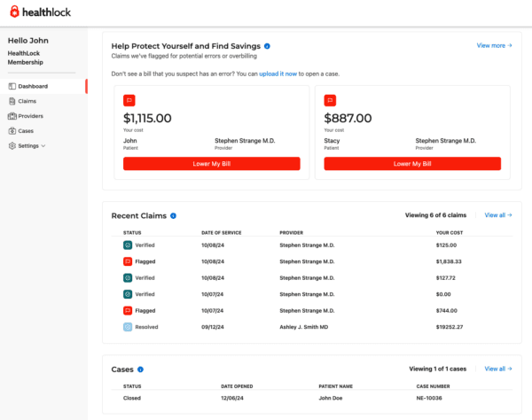Click the red flag icon on $887.00 card
Screen dimensions: 532x420
tap(330, 100)
